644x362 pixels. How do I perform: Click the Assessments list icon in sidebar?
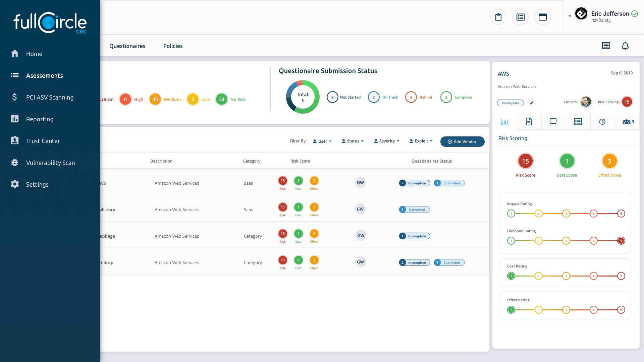[x=15, y=75]
